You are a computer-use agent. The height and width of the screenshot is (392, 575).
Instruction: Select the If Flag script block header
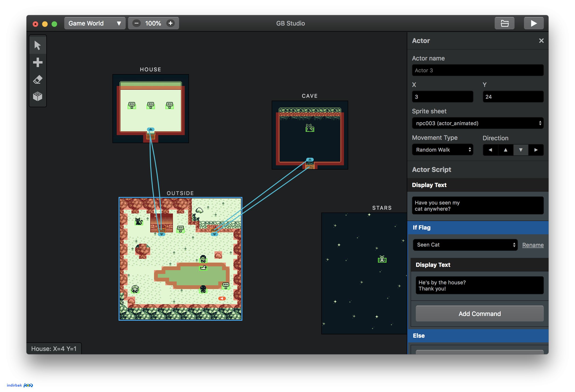(x=478, y=228)
